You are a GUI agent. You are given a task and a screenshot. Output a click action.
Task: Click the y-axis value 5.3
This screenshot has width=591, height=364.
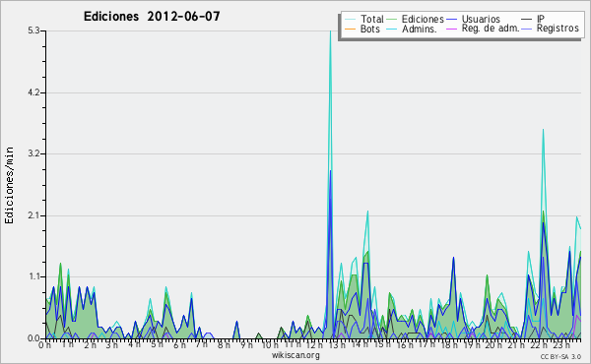pos(33,30)
